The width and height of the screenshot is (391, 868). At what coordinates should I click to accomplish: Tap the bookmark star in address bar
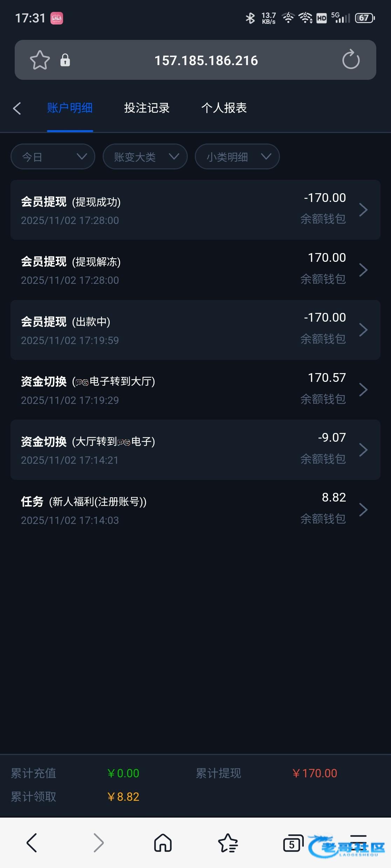(40, 60)
